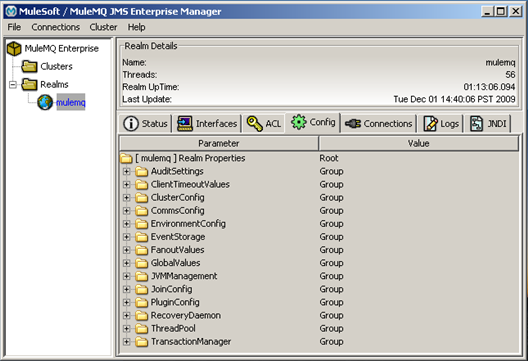
Task: Open the Help menu
Action: pos(136,27)
